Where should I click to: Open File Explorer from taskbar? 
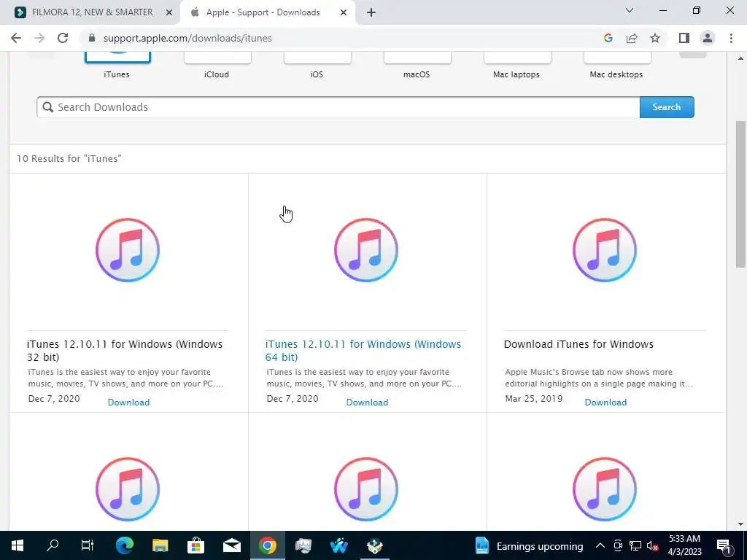pyautogui.click(x=160, y=545)
